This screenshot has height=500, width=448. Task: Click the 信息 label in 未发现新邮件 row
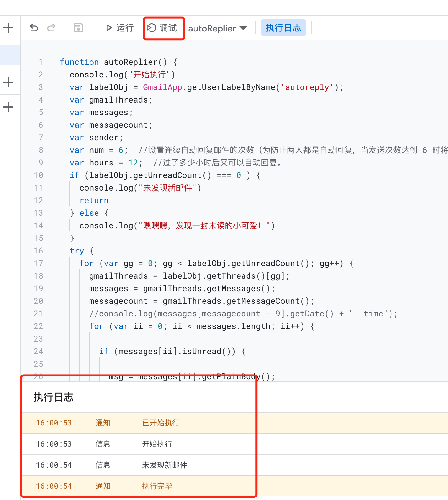pos(103,465)
